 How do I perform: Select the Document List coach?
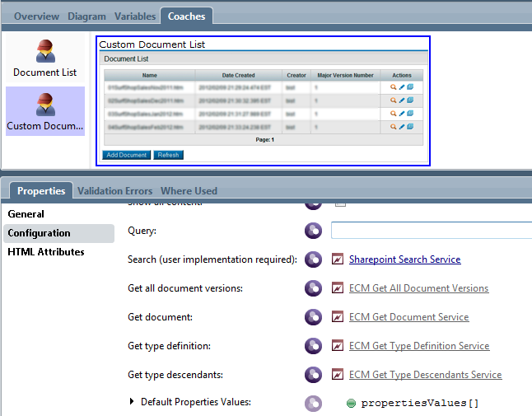(x=45, y=58)
